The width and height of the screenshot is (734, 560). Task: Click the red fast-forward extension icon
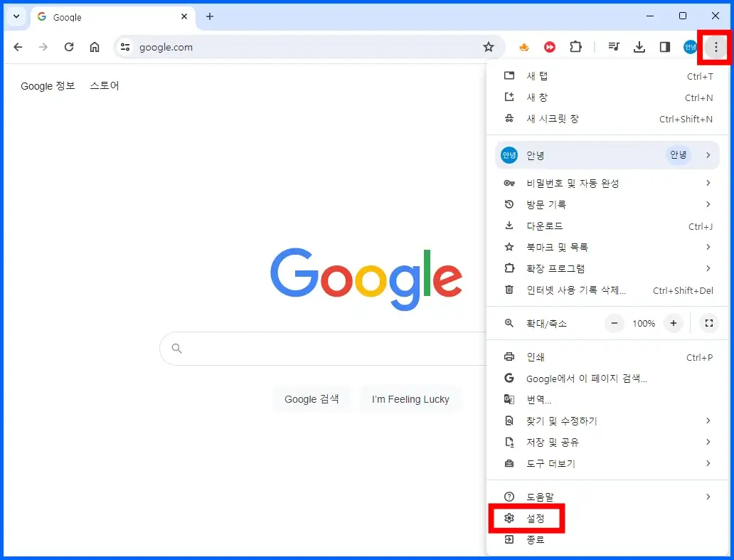tap(550, 47)
